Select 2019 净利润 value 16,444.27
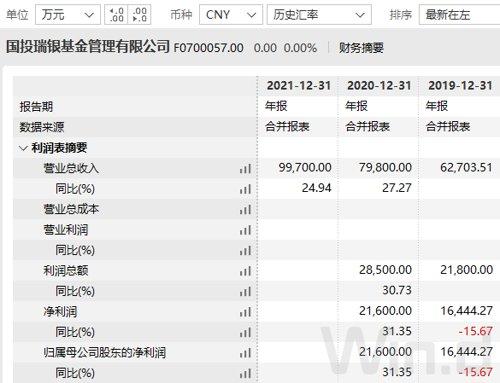The width and height of the screenshot is (500, 383). 466,311
